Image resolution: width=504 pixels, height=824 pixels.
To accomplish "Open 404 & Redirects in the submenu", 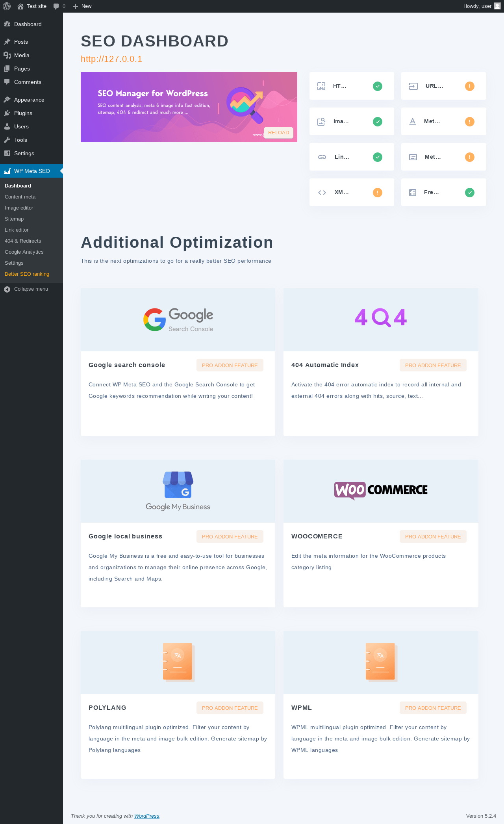I will tap(23, 241).
